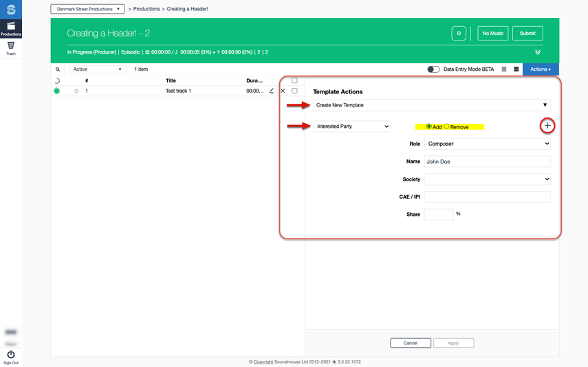The width and height of the screenshot is (588, 367).
Task: Open the Trash sidebar section
Action: (x=11, y=48)
